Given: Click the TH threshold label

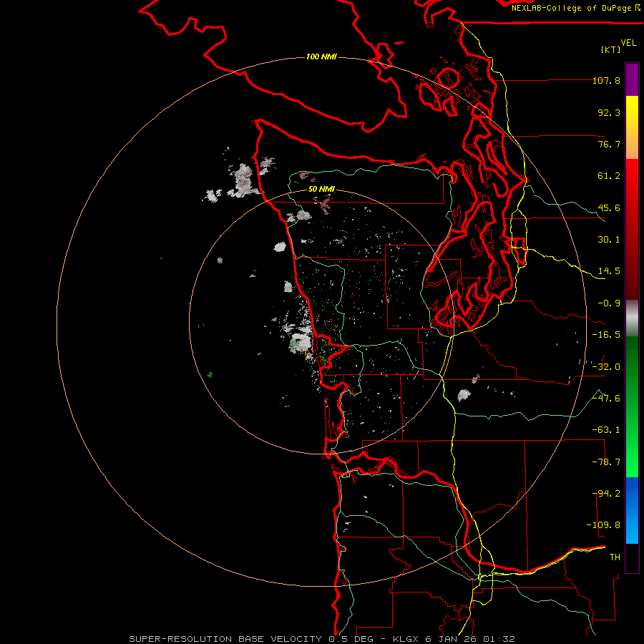Looking at the screenshot, I should coord(615,557).
